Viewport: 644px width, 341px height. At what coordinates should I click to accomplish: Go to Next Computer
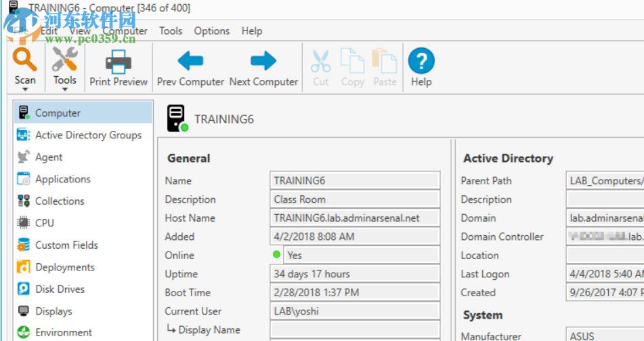point(263,68)
